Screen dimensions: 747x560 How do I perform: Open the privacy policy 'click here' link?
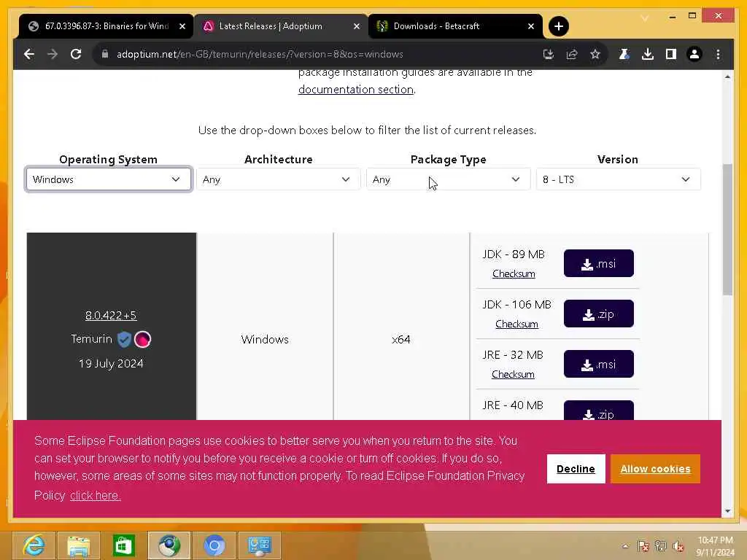point(96,496)
